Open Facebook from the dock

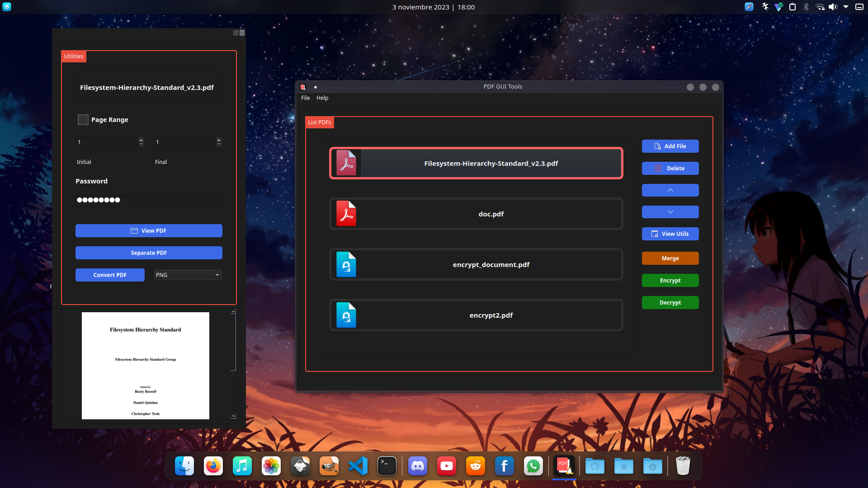pyautogui.click(x=505, y=466)
